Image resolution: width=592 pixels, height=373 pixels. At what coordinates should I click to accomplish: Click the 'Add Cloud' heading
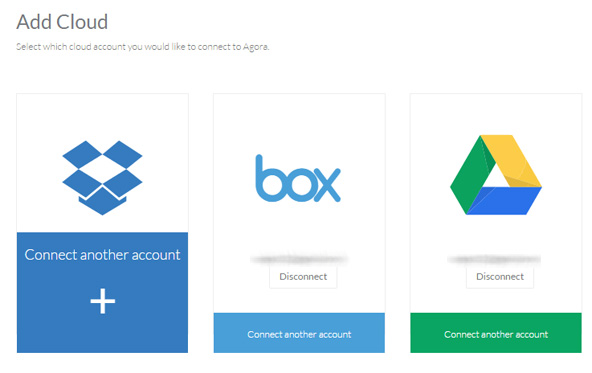click(x=62, y=22)
